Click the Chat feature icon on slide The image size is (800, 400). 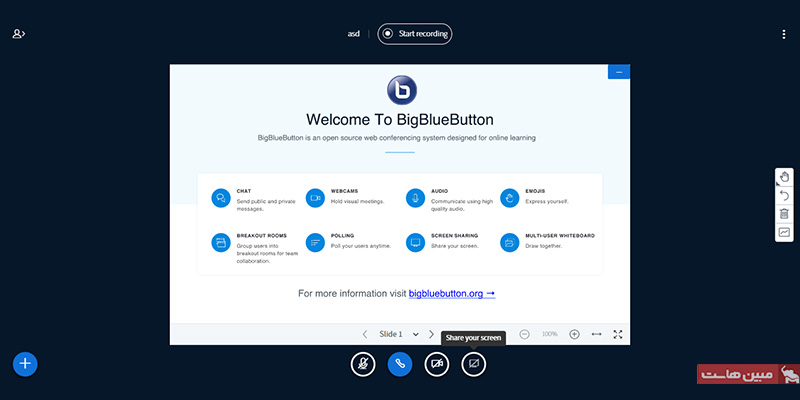coord(221,198)
